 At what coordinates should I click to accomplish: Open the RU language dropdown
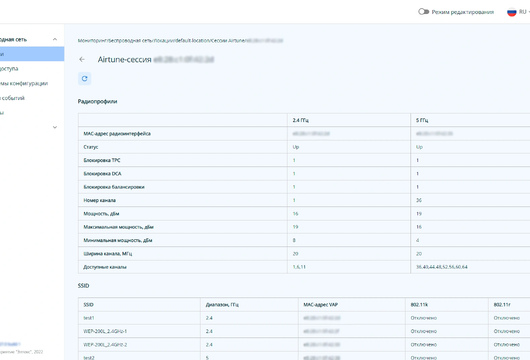524,12
